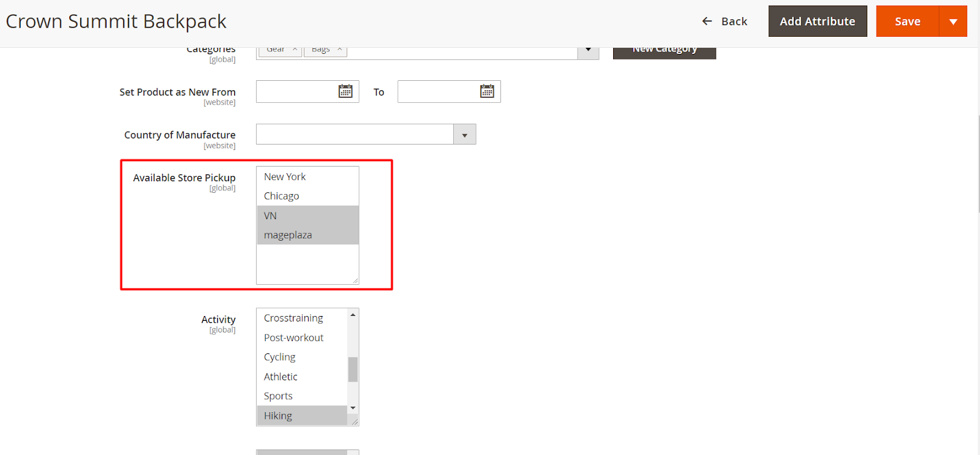Select Chicago in Available Store Pickup
The height and width of the screenshot is (455, 980).
282,196
